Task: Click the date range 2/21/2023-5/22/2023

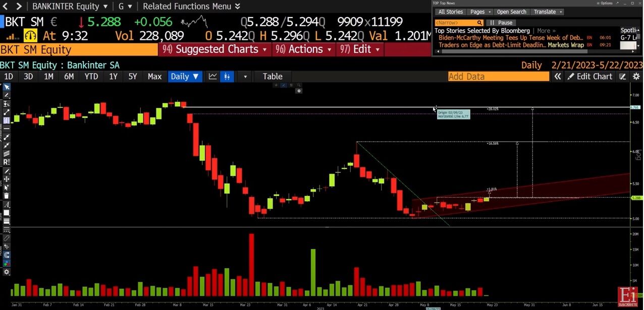Action: [x=597, y=65]
